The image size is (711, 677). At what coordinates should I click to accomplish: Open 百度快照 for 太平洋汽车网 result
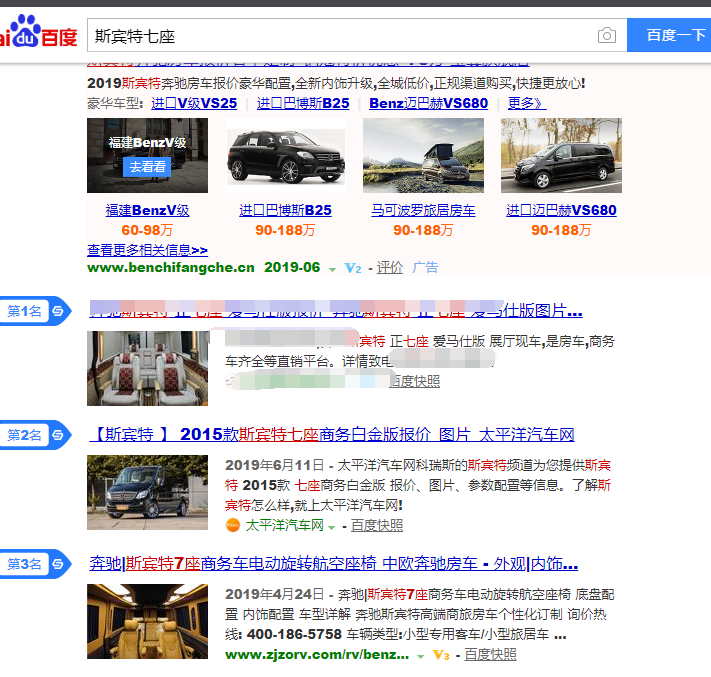tap(377, 526)
